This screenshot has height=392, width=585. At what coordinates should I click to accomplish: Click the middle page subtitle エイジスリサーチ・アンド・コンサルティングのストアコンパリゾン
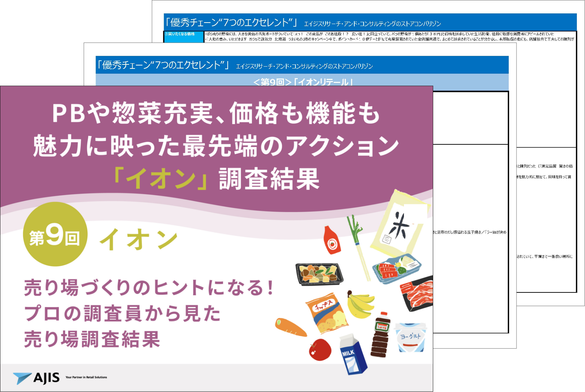coord(304,66)
